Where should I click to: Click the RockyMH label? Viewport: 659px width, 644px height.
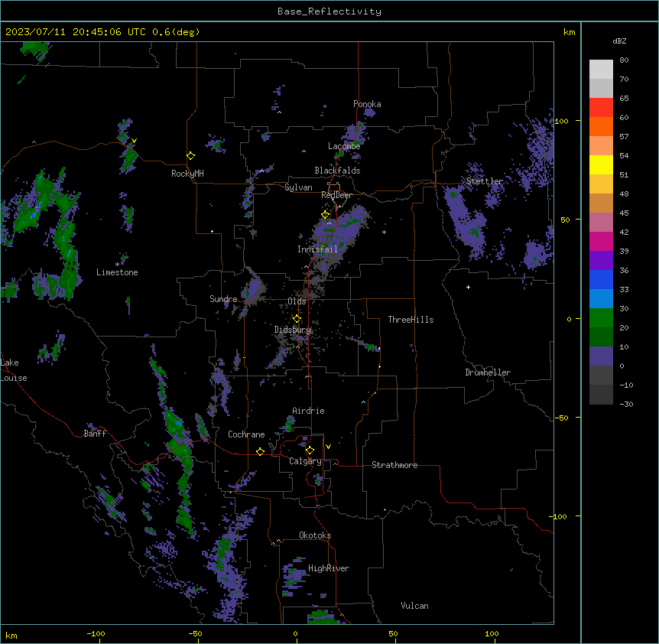(187, 174)
